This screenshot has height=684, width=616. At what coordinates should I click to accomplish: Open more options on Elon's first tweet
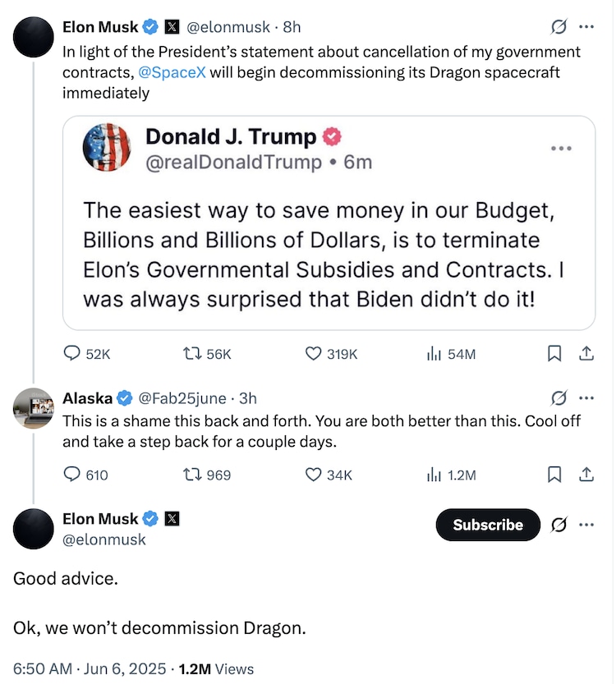point(586,27)
